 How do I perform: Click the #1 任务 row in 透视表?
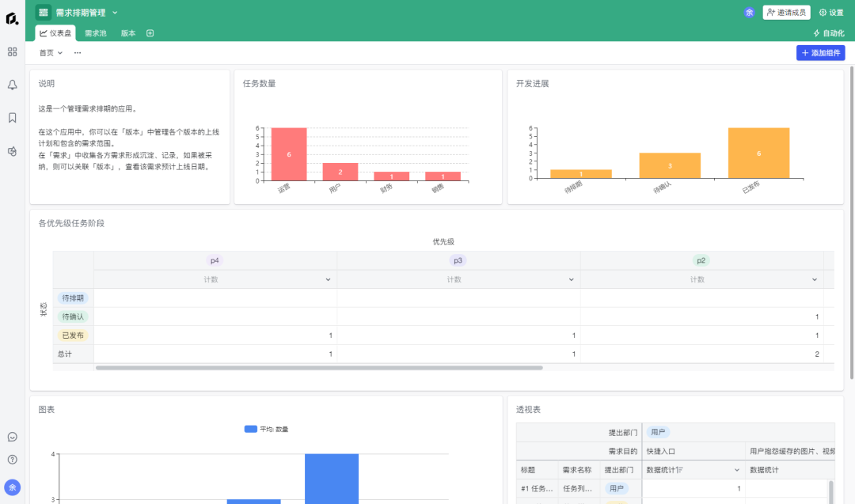pyautogui.click(x=537, y=489)
